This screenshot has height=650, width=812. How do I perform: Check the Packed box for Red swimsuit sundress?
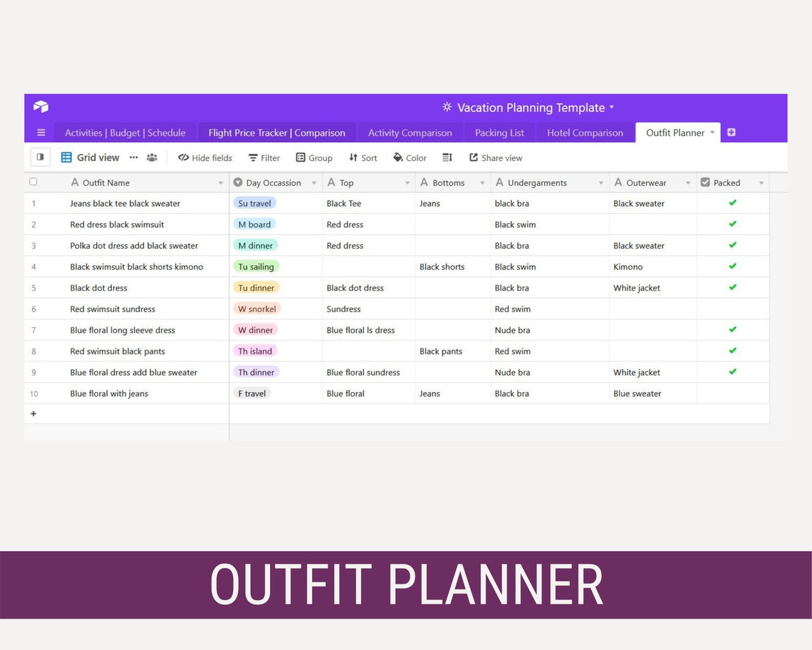732,309
